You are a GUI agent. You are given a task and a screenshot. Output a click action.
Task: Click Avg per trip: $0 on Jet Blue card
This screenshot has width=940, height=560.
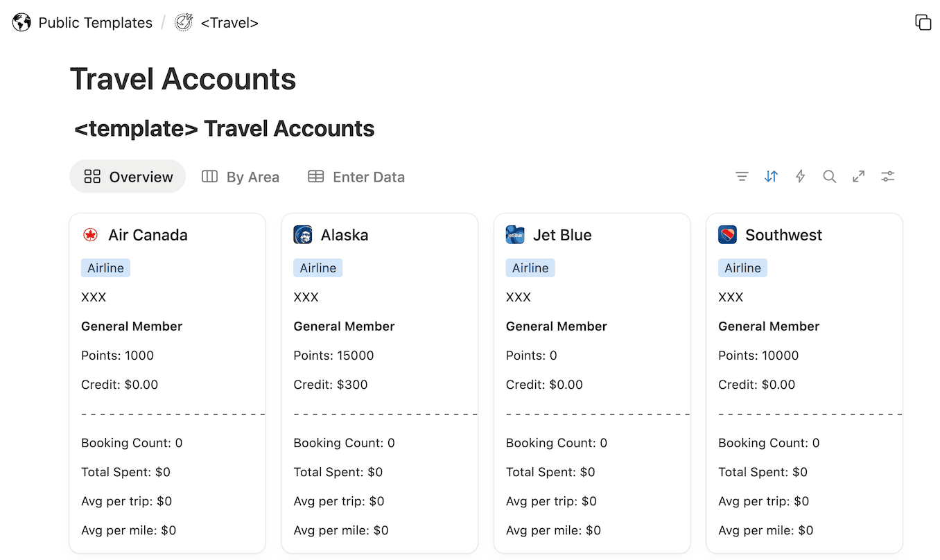(552, 501)
